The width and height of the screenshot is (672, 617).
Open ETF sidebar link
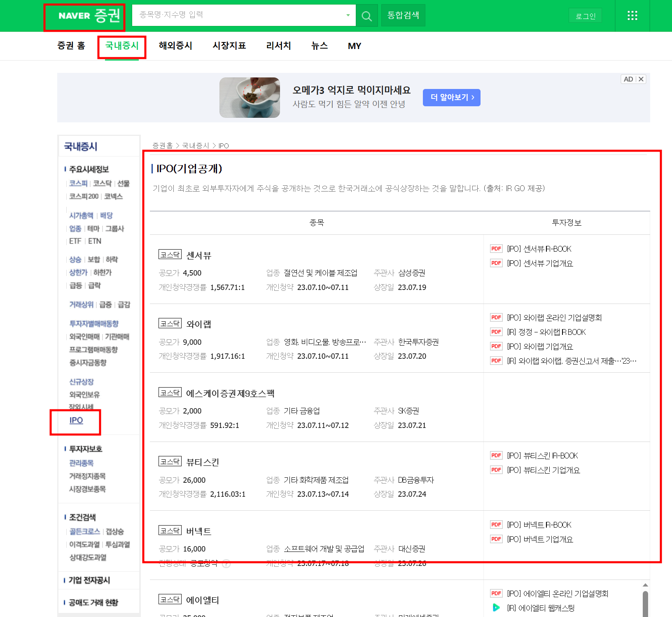[x=75, y=241]
